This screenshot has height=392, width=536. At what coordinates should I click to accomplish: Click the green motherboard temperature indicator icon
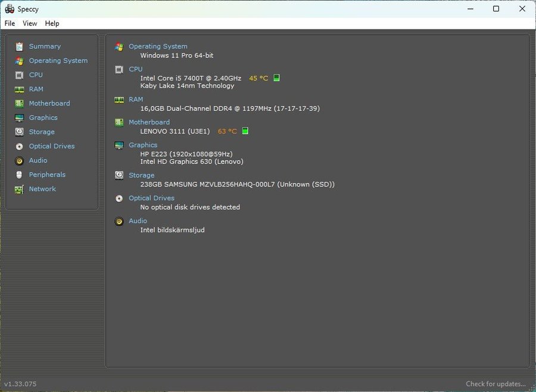pos(245,131)
